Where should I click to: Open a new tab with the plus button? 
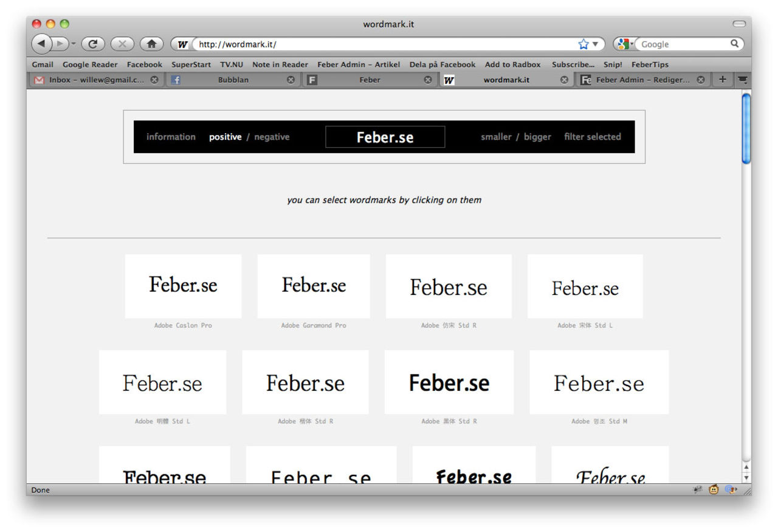(722, 79)
